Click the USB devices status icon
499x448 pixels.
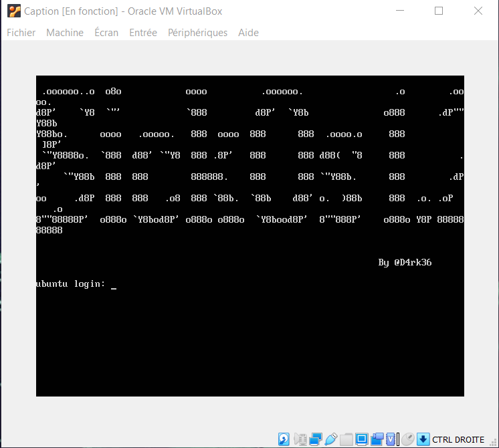(331, 439)
